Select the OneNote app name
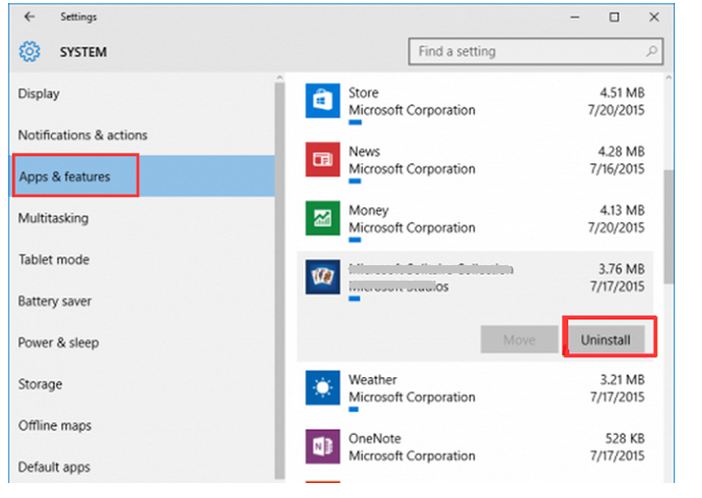This screenshot has width=702, height=498. pos(375,438)
